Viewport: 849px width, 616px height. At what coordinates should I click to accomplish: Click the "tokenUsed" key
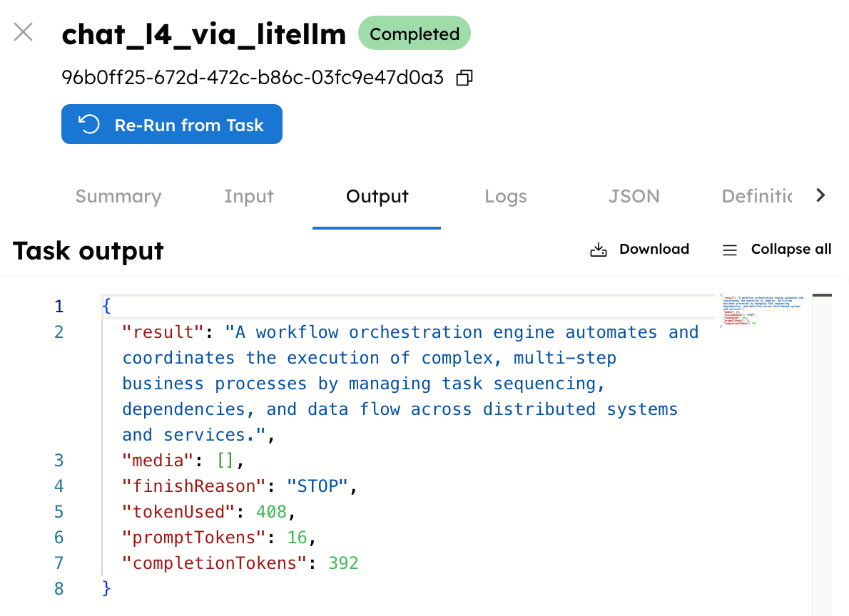click(x=178, y=511)
